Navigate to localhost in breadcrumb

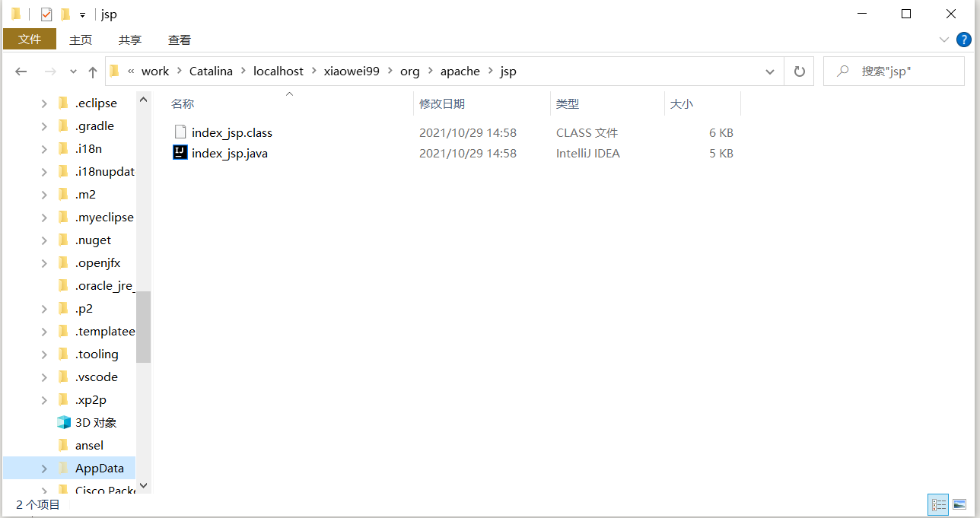(278, 71)
